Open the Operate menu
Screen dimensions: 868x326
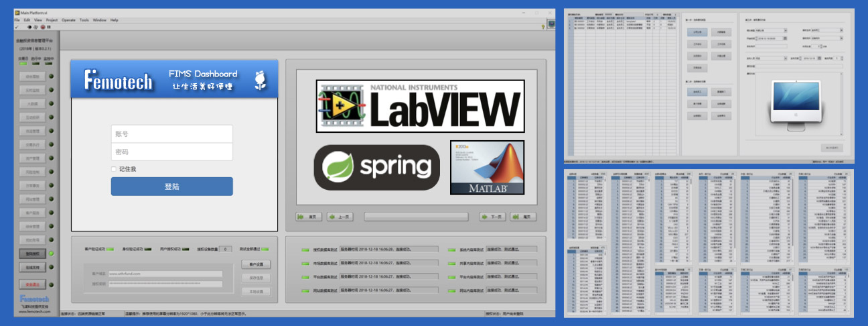68,20
